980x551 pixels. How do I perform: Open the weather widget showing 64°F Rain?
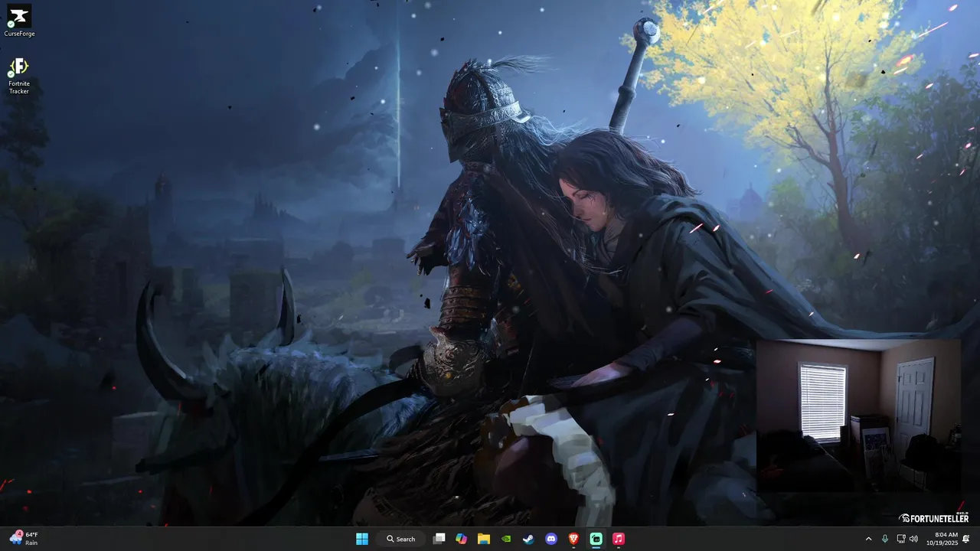click(x=24, y=539)
